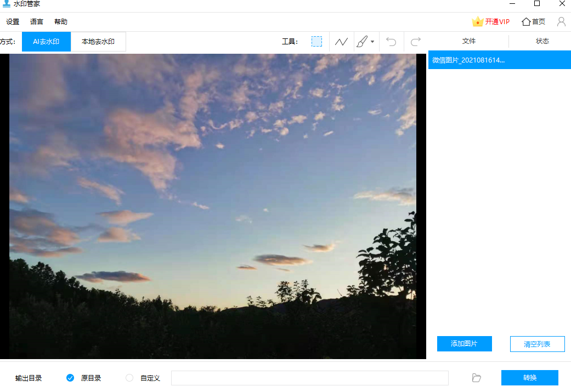Select 原目录 output directory option
The height and width of the screenshot is (392, 571).
[x=70, y=378]
